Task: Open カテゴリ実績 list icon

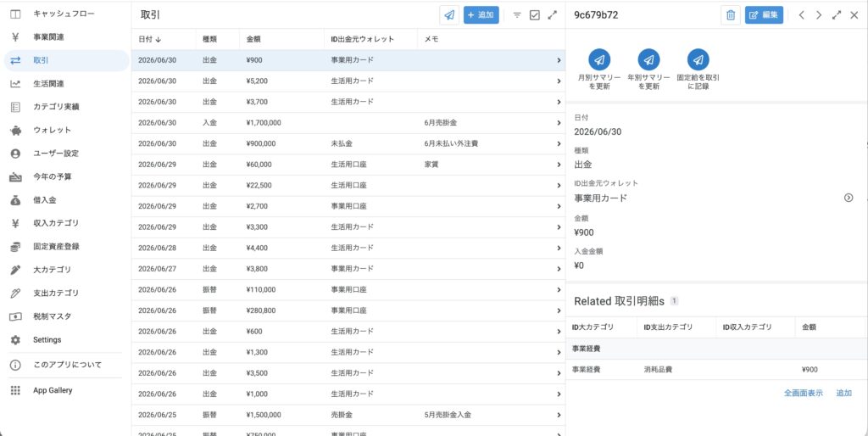Action: [15, 106]
